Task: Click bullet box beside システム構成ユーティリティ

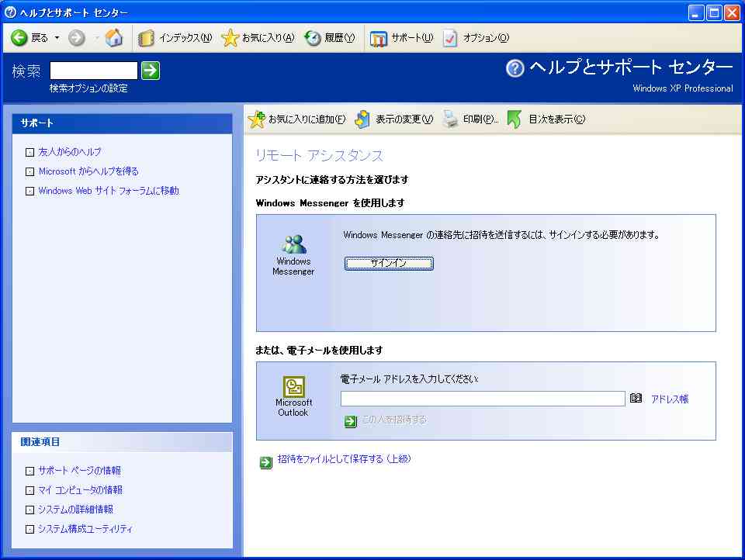Action: point(30,530)
